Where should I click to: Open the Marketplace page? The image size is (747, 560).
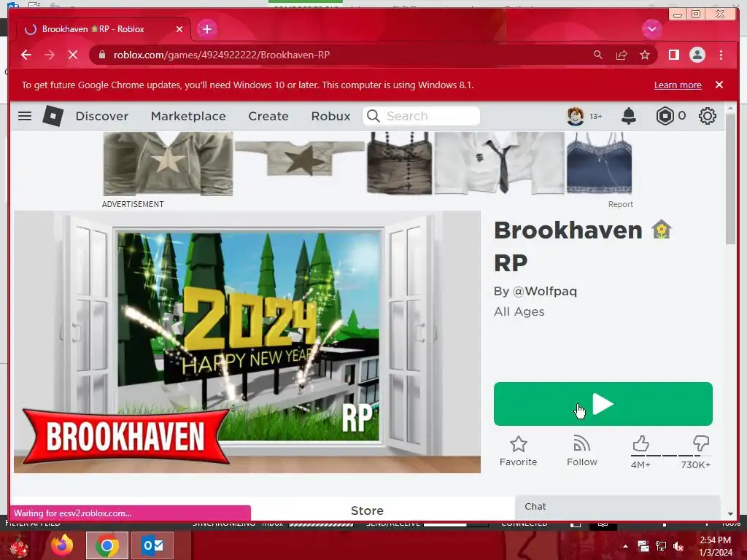188,116
